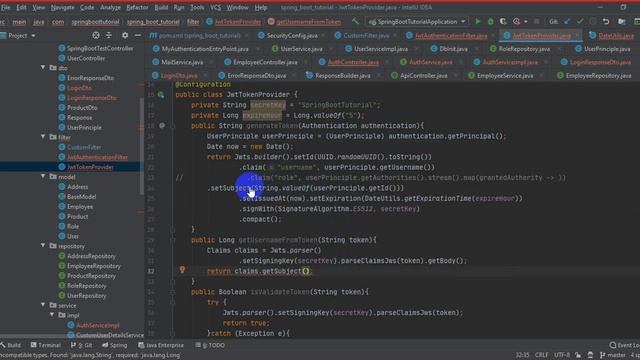
Task: Toggle the Terminal tool window
Action: click(x=46, y=345)
